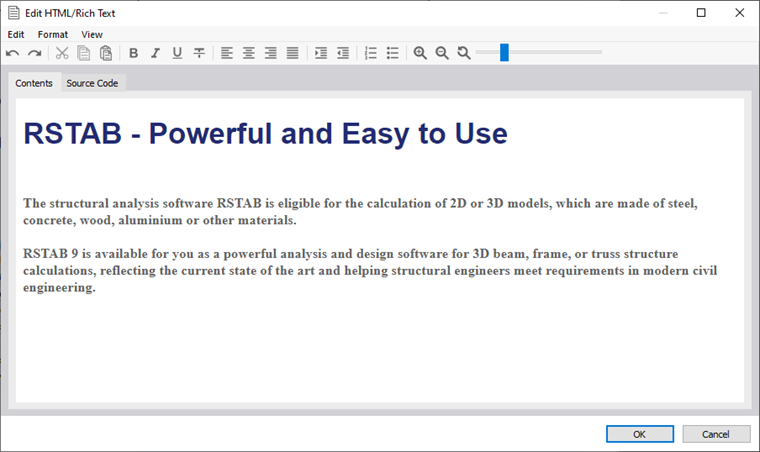760x452 pixels.
Task: Click the heading 'RSTAB - Powerful and Easy to Use'
Action: [x=266, y=134]
